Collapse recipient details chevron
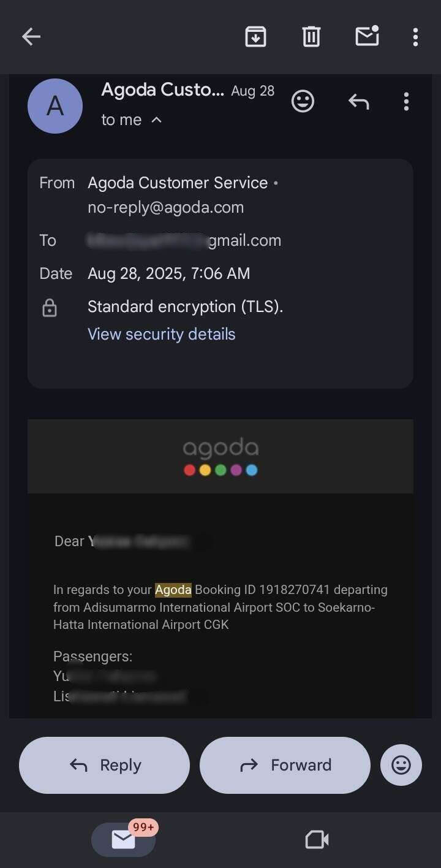 point(156,120)
